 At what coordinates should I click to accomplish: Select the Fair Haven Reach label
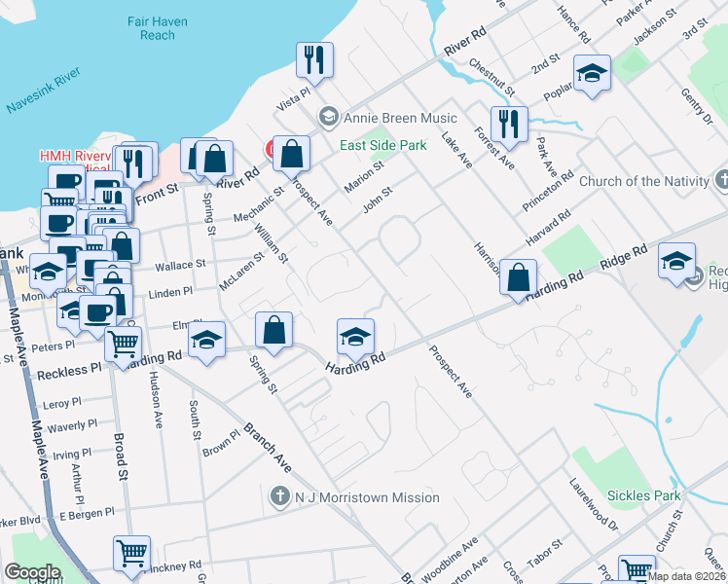(158, 28)
